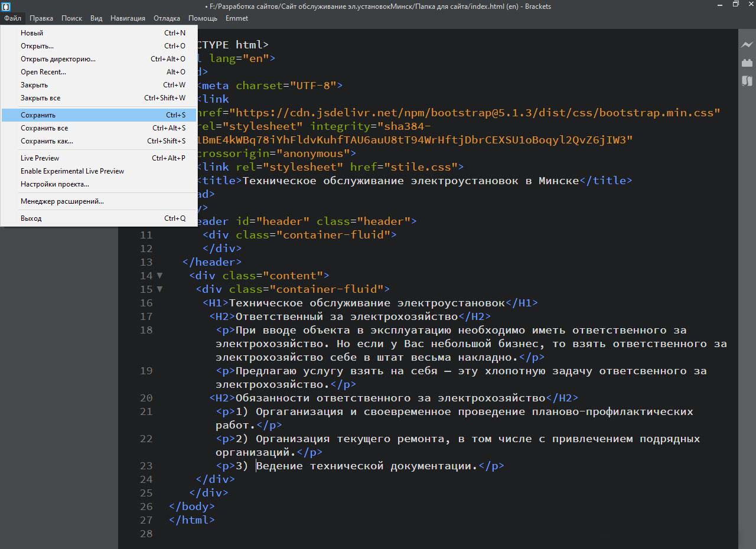
Task: Choose Сохранить to save the file
Action: pyautogui.click(x=38, y=115)
